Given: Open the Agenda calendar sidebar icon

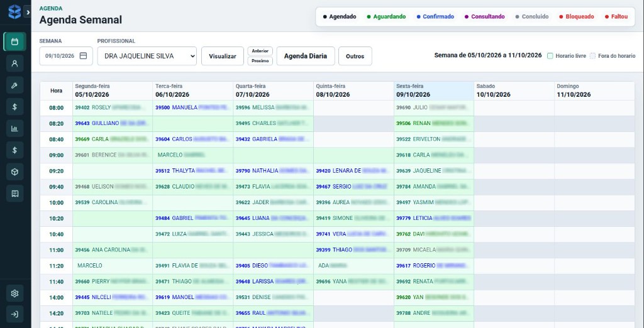Looking at the screenshot, I should click(x=15, y=41).
